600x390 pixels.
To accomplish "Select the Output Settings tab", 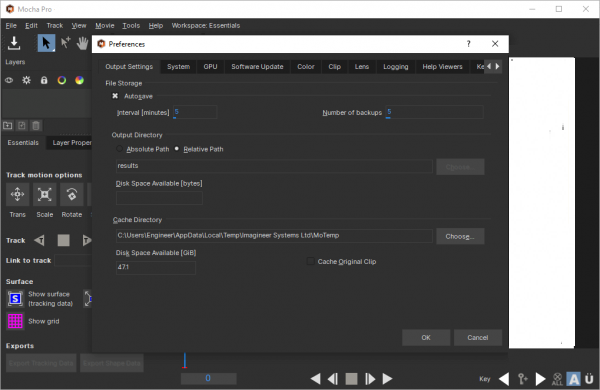I will point(129,67).
